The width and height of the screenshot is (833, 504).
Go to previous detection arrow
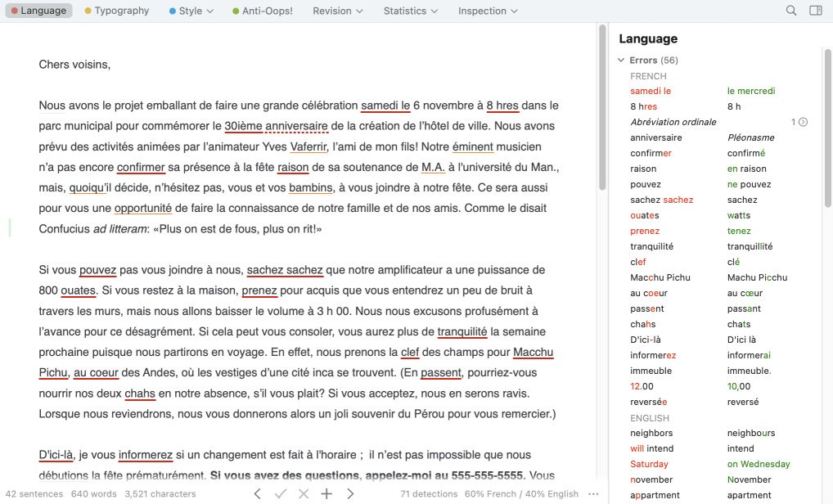tap(257, 493)
